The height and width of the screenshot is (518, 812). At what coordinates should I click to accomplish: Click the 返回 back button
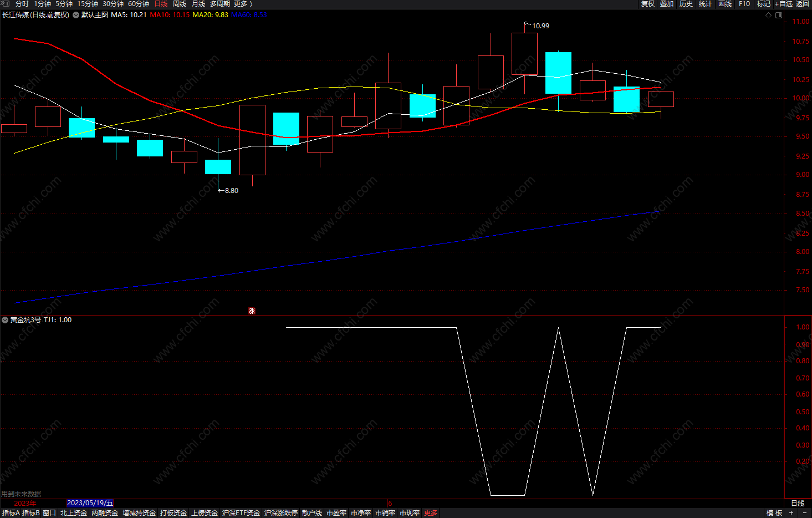(x=803, y=4)
